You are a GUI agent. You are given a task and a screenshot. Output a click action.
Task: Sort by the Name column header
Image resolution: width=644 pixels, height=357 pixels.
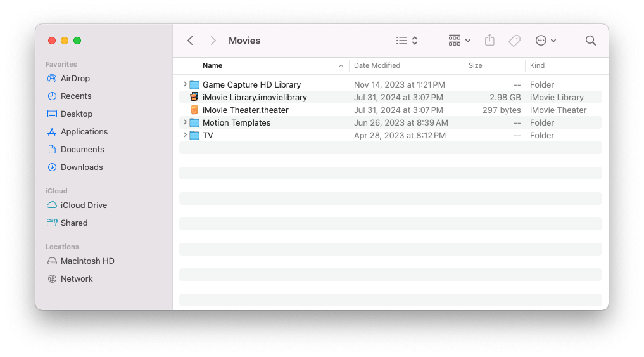click(212, 65)
